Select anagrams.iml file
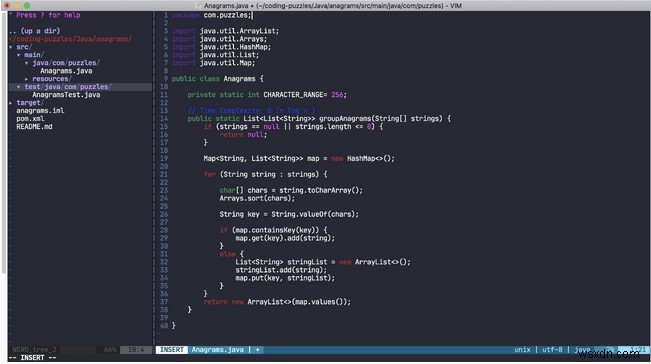The width and height of the screenshot is (651, 364). coord(40,111)
